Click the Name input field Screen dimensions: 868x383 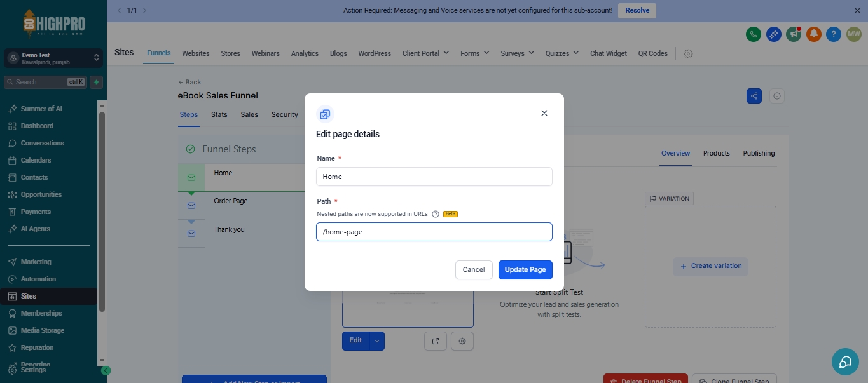434,177
